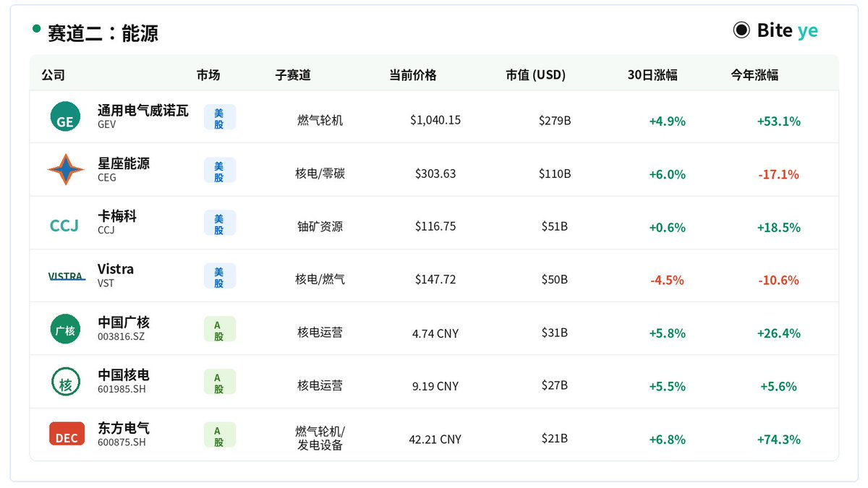
Task: Click the $303.63 price value
Action: pyautogui.click(x=435, y=174)
